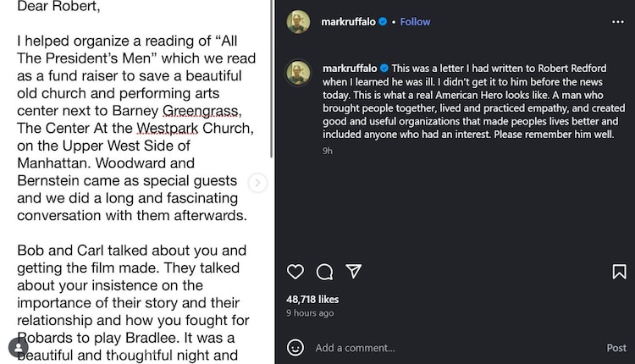The height and width of the screenshot is (364, 635).
Task: Share post with paper plane icon
Action: (354, 272)
